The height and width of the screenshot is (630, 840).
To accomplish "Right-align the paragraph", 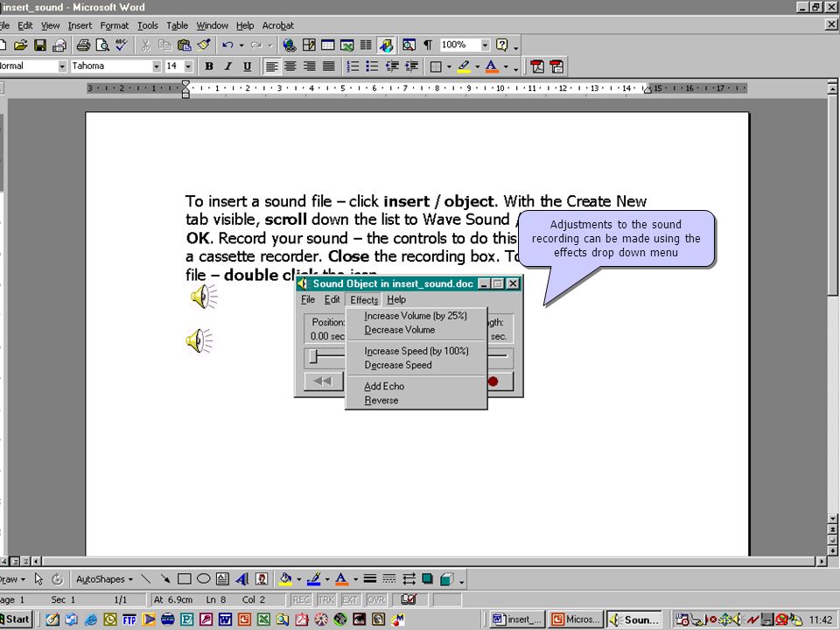I will (x=310, y=66).
